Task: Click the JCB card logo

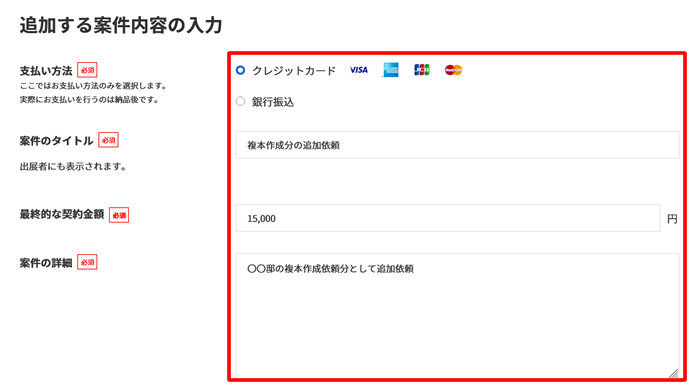Action: tap(422, 70)
